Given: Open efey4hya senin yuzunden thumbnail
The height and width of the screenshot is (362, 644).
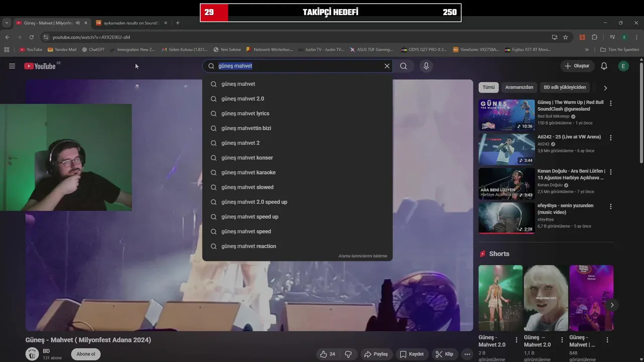Looking at the screenshot, I should (506, 218).
